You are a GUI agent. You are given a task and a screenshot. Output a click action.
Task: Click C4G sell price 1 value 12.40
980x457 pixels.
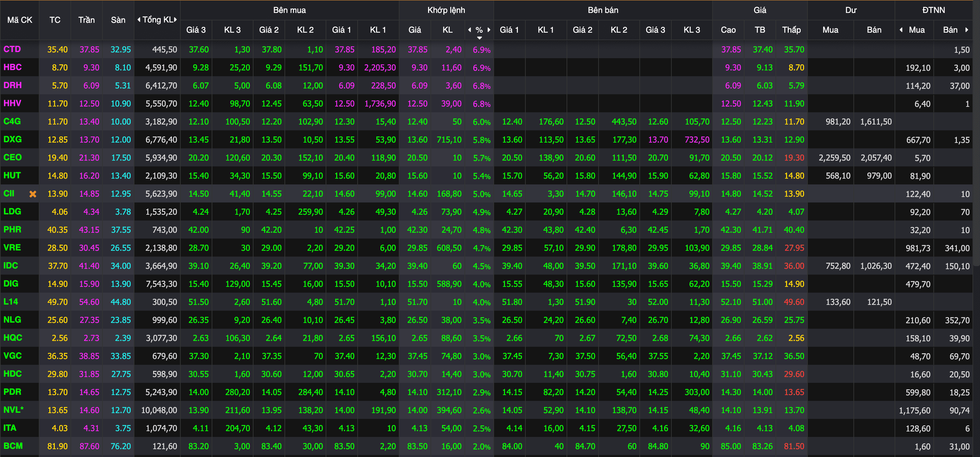click(x=512, y=122)
